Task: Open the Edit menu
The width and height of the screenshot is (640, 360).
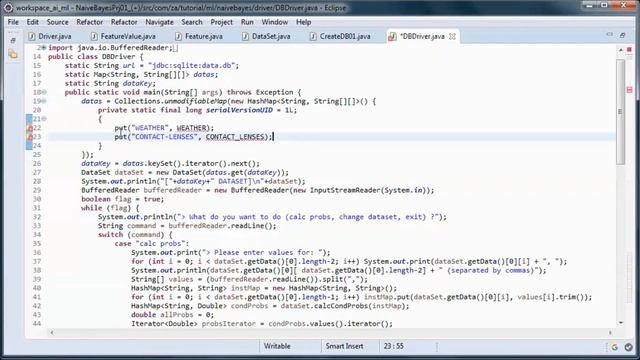Action: tap(33, 22)
